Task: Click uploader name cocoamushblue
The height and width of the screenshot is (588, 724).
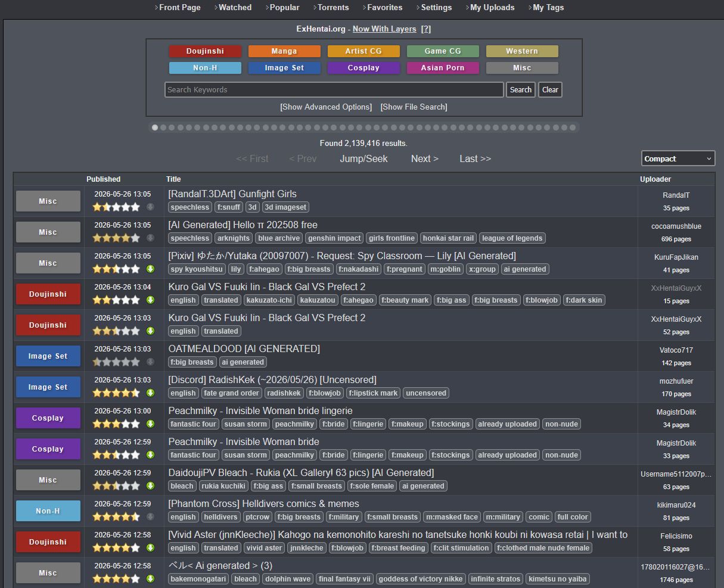Action: pyautogui.click(x=676, y=226)
